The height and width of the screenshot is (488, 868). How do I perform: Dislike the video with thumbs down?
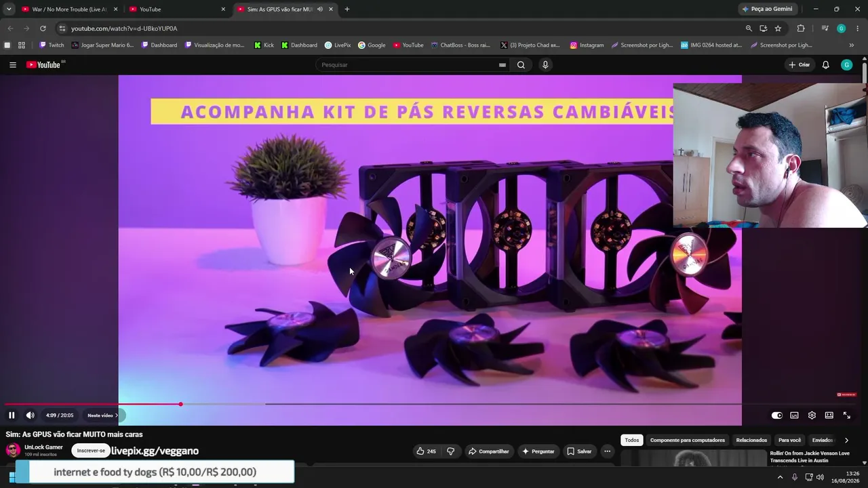pos(450,451)
